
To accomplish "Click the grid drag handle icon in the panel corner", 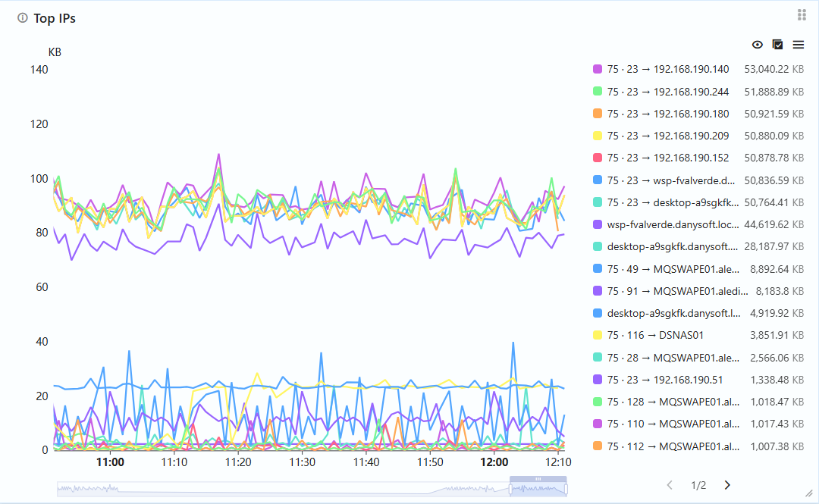I will coord(802,14).
